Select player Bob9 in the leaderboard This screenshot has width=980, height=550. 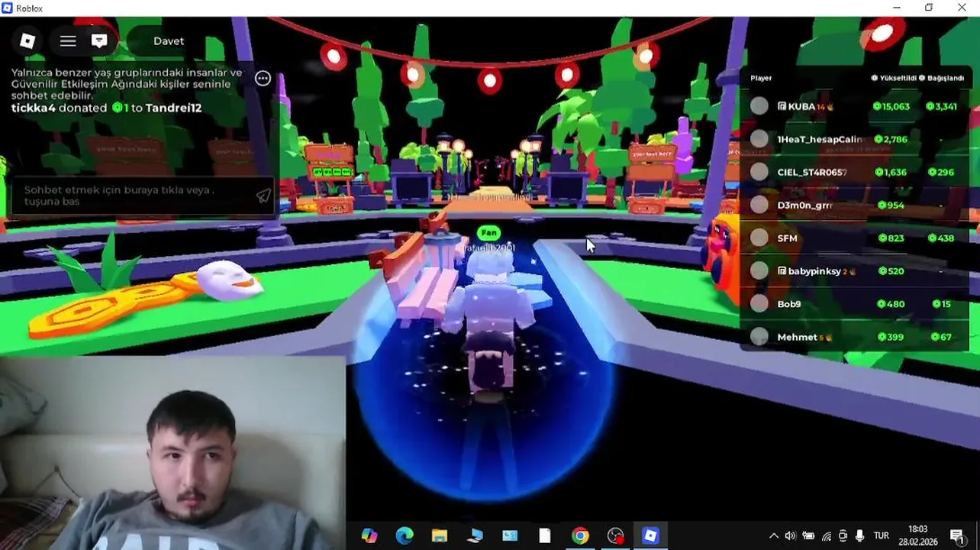tap(855, 303)
